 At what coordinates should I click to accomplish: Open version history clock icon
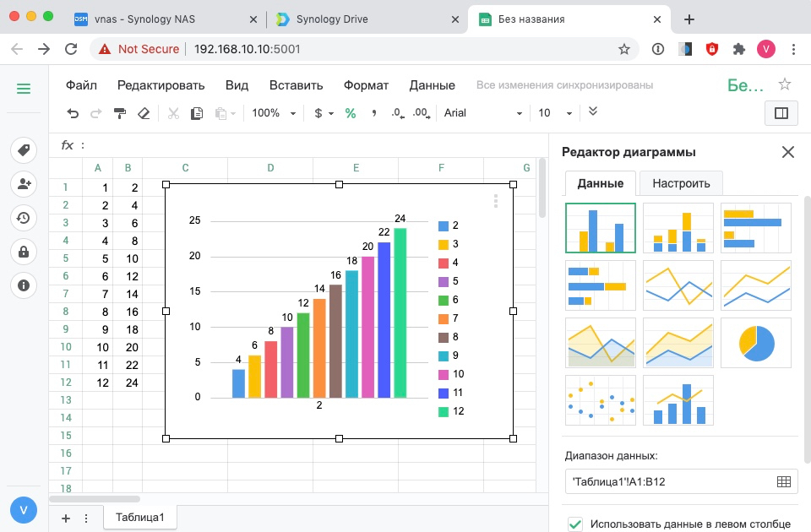(23, 218)
